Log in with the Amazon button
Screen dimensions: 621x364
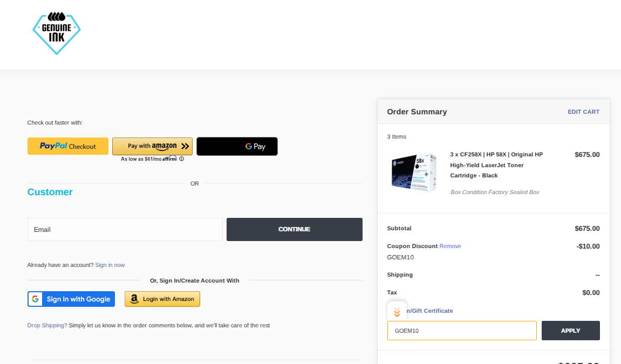point(162,299)
